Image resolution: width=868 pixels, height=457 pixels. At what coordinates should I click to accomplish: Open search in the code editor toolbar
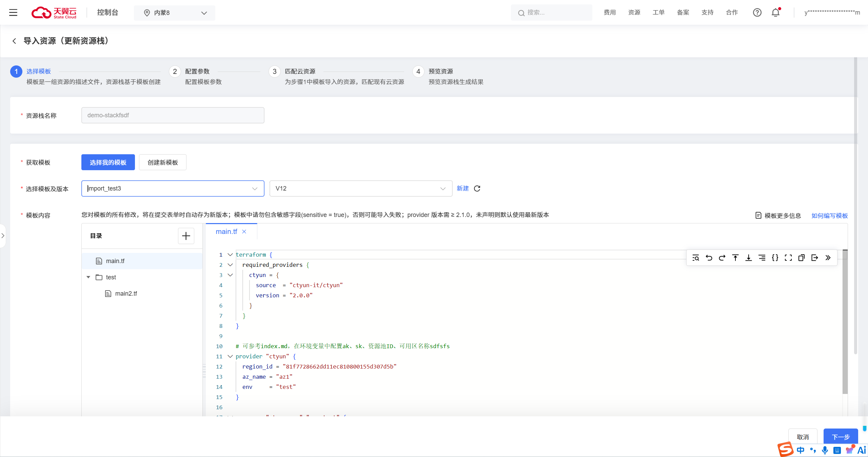(x=695, y=258)
